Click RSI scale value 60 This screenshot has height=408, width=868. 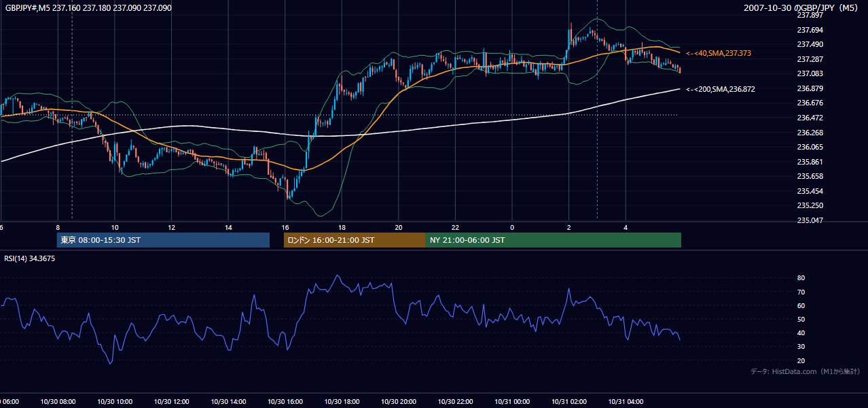click(801, 305)
